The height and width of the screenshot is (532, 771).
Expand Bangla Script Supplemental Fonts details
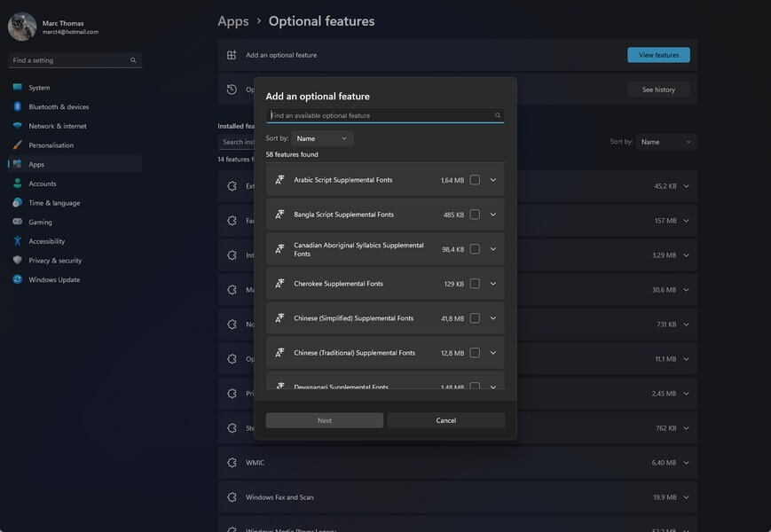(x=493, y=215)
